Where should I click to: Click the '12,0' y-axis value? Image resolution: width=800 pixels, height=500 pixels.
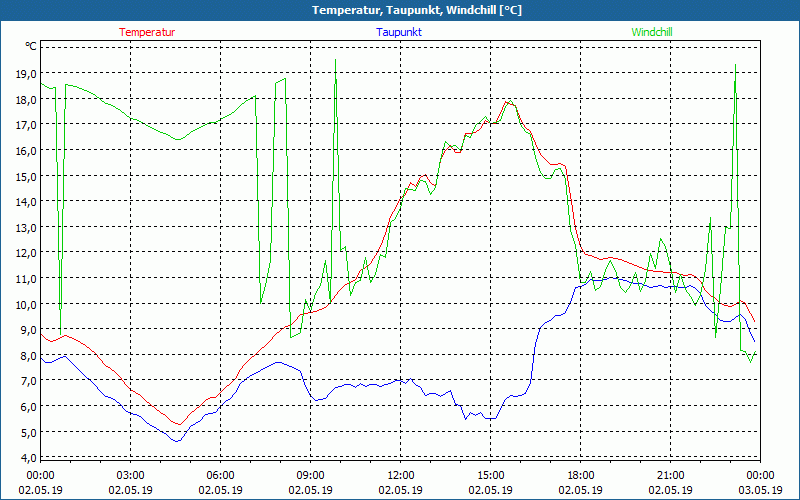click(26, 253)
